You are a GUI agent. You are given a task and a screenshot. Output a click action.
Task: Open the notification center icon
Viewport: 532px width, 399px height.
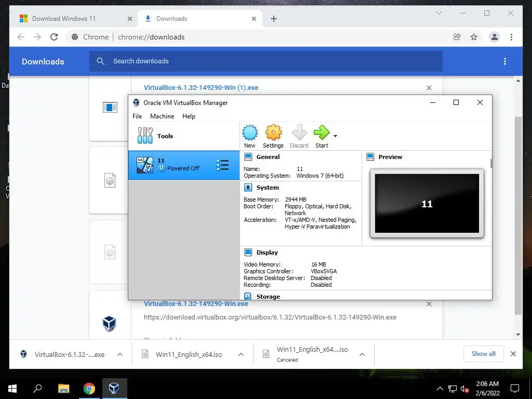[x=515, y=389]
